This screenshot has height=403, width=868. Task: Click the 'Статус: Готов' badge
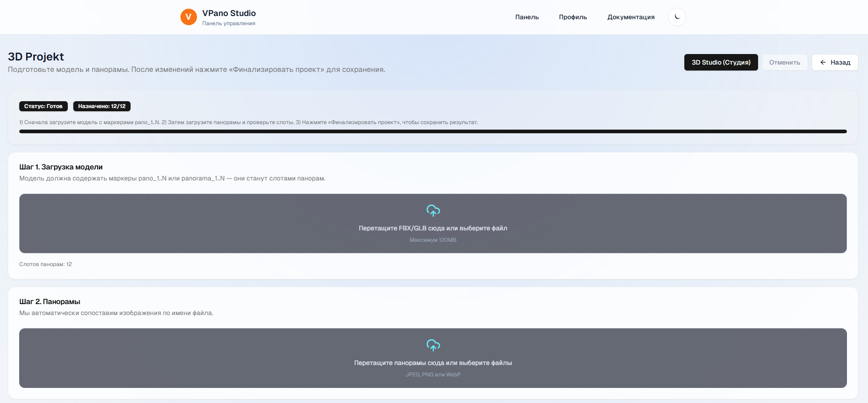point(44,106)
